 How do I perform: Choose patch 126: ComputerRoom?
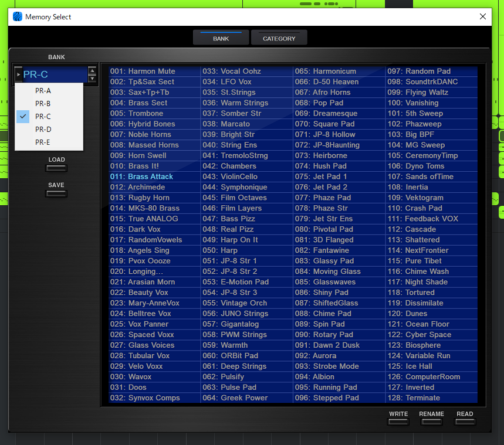point(432,377)
